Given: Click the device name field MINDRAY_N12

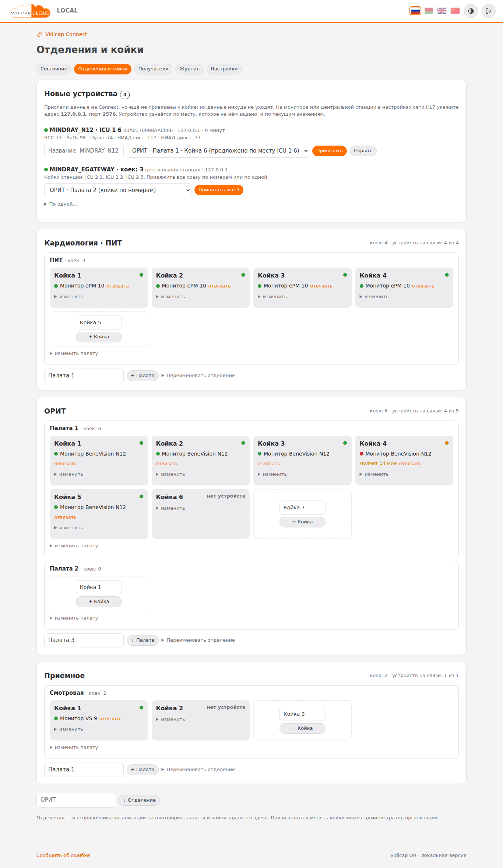Looking at the screenshot, I should (x=84, y=151).
